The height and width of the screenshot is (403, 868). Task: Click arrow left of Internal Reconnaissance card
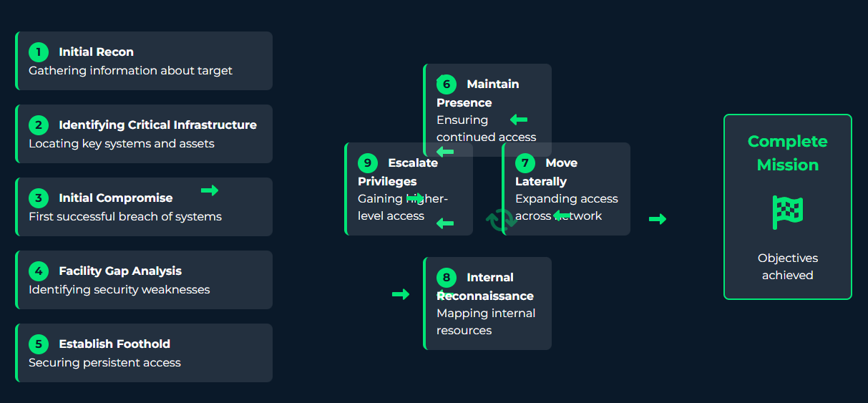(401, 294)
